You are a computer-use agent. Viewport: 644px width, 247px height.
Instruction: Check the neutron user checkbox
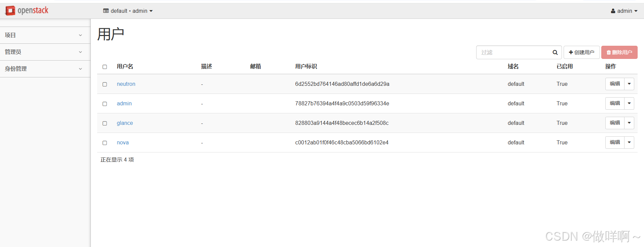coord(105,84)
